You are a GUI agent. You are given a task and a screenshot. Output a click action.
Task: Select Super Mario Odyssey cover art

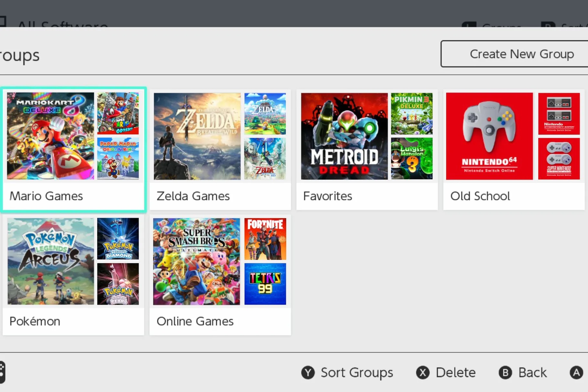[118, 113]
